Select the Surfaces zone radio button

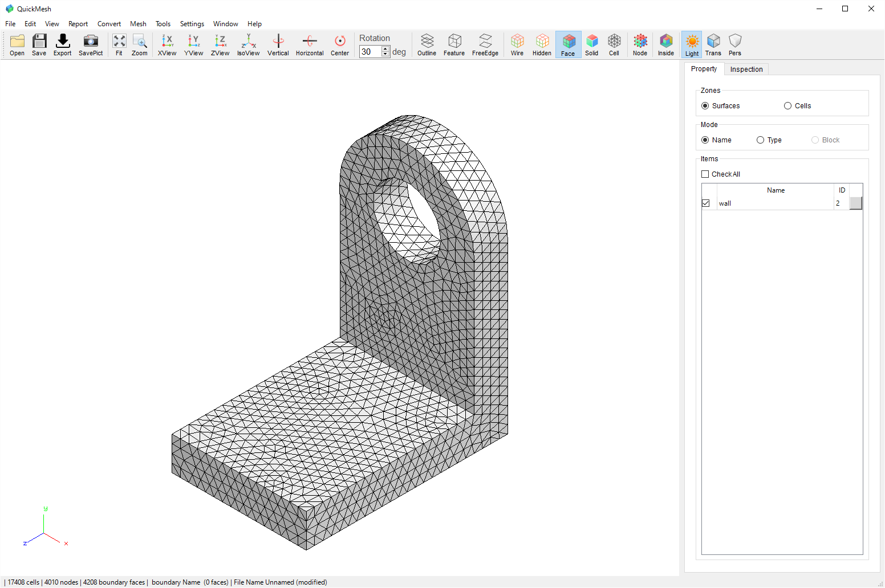705,106
